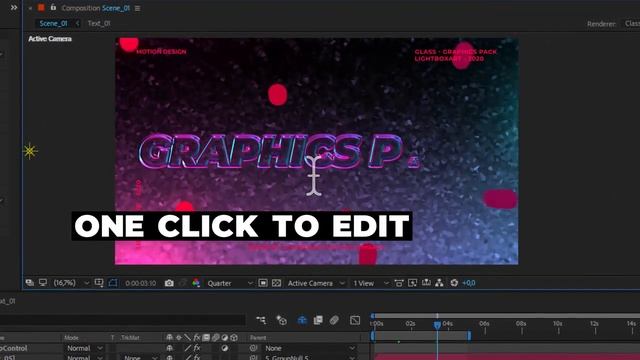Viewport: 640px width, 360px height.
Task: Click the work area end handle
Action: coord(469,336)
